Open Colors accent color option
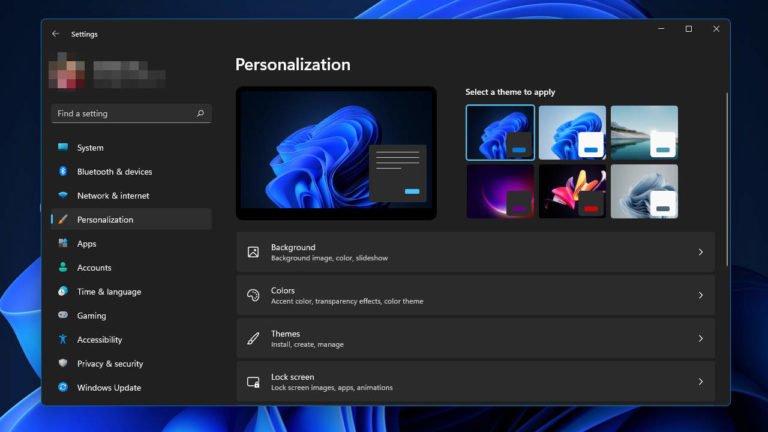This screenshot has width=768, height=432. [x=476, y=295]
